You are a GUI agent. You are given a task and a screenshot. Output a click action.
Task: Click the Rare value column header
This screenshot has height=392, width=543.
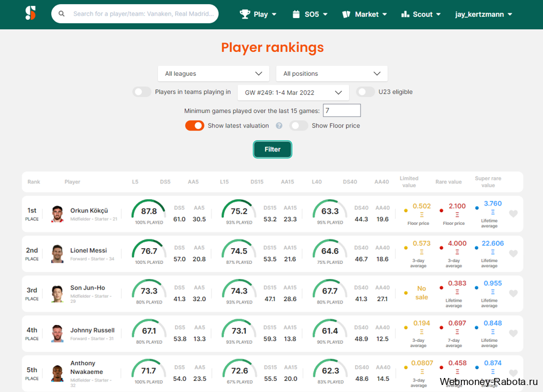point(449,182)
